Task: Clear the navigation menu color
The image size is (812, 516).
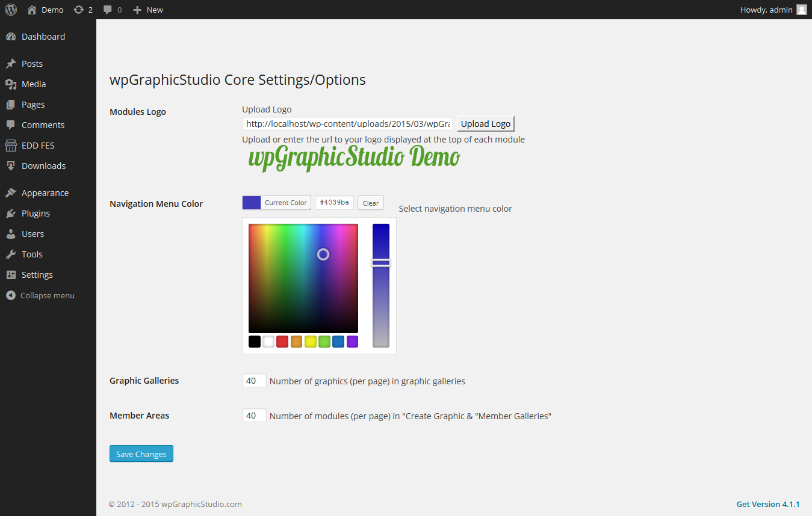Action: pos(371,203)
